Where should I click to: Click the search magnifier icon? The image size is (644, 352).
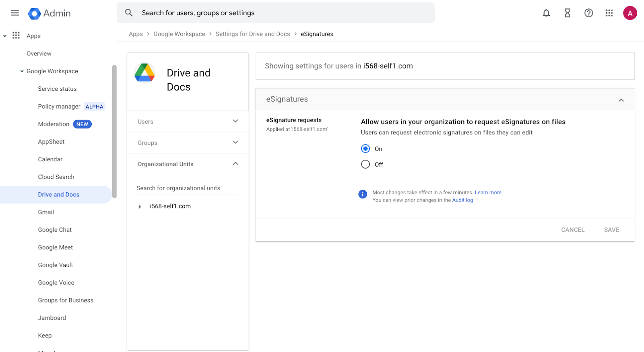pyautogui.click(x=129, y=13)
